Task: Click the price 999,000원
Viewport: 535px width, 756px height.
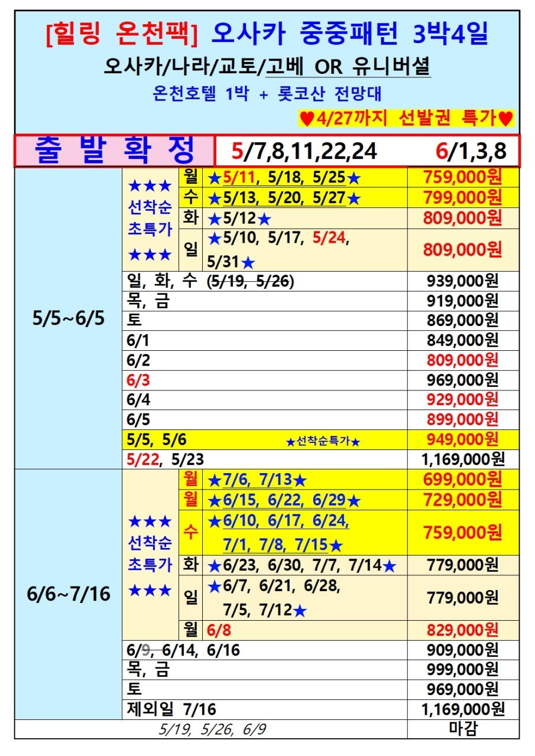Action: tap(463, 669)
